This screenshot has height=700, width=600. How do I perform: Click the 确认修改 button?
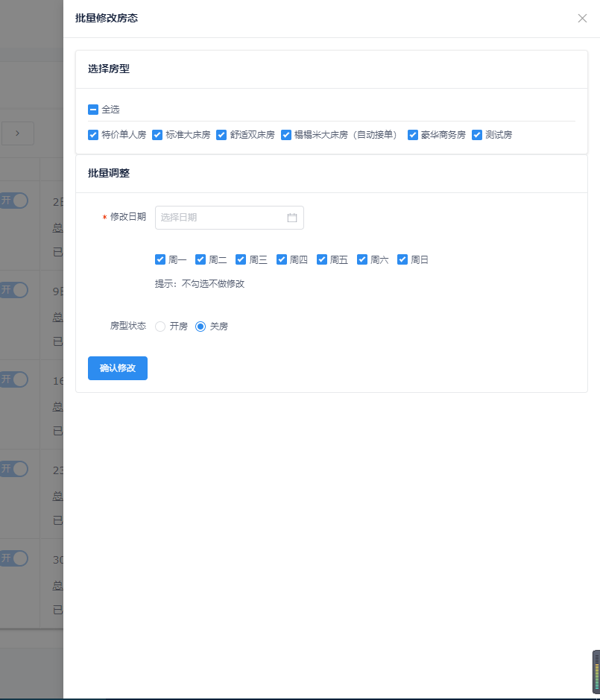pos(118,368)
